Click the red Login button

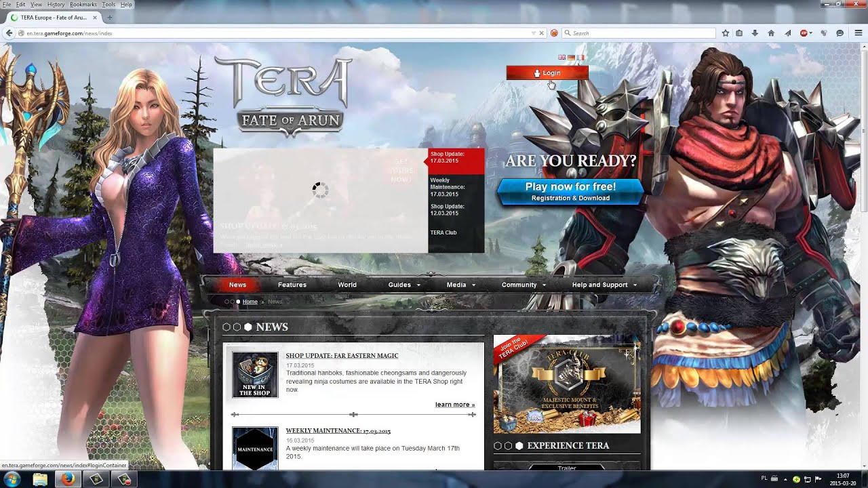(x=547, y=73)
